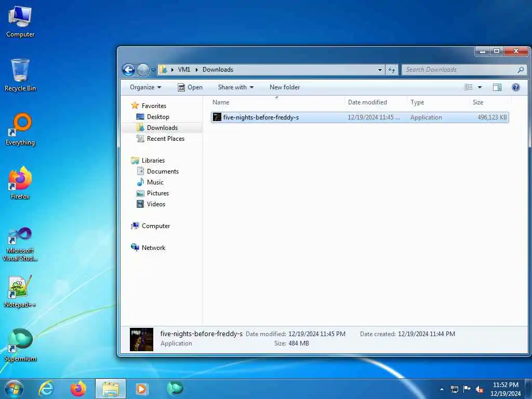Viewport: 532px width, 399px height.
Task: Open the Organize menu
Action: (145, 87)
